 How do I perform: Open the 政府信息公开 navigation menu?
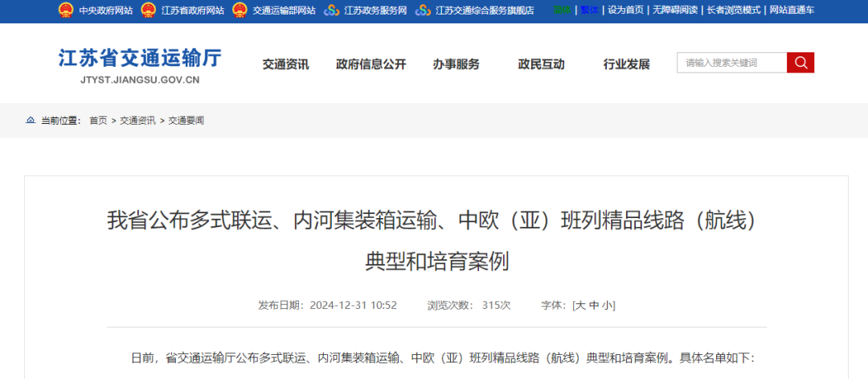point(371,64)
